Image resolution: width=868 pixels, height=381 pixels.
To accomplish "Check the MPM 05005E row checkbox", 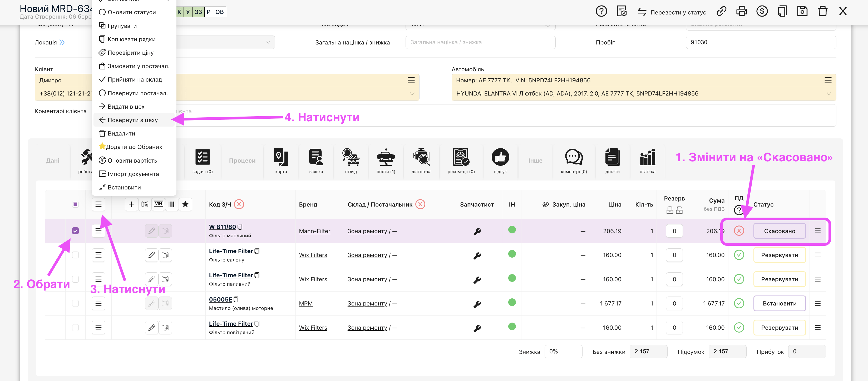I will pyautogui.click(x=76, y=303).
